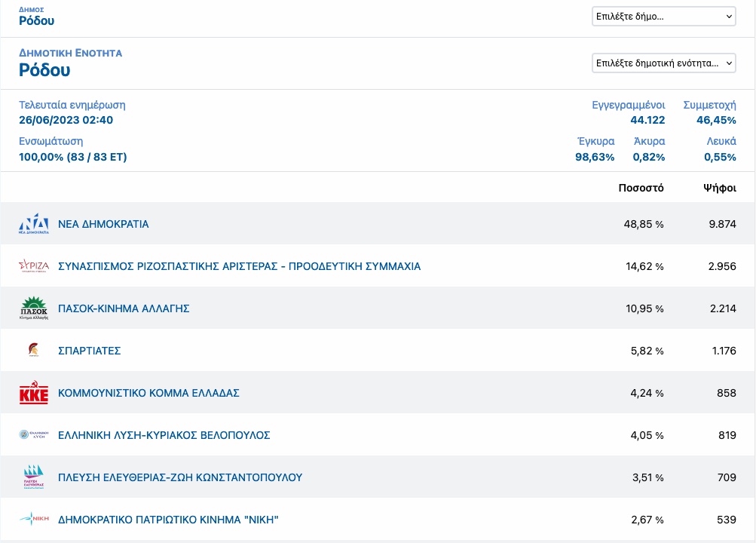Click the 'Τελευταία ενημέρωση' label
This screenshot has height=543, width=756.
tap(72, 105)
